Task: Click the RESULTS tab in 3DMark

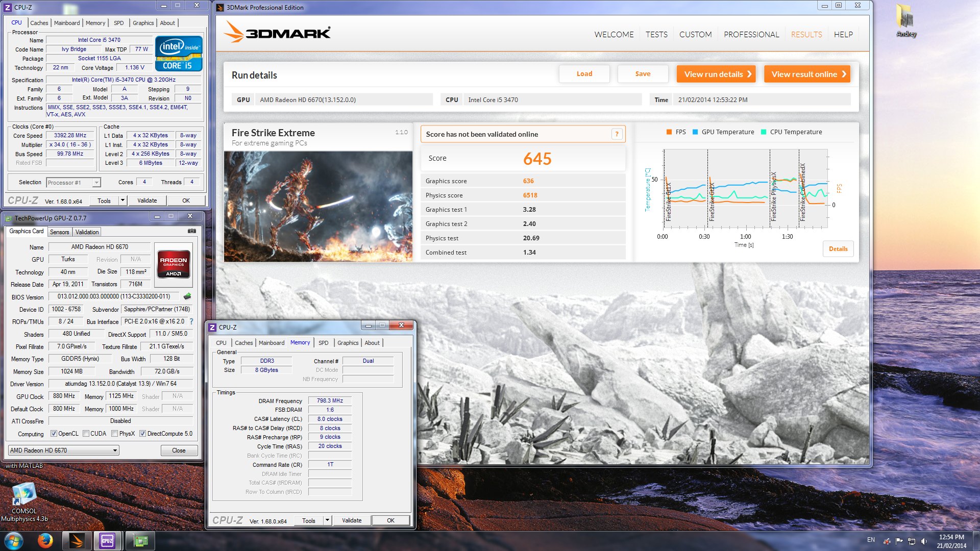Action: tap(806, 35)
